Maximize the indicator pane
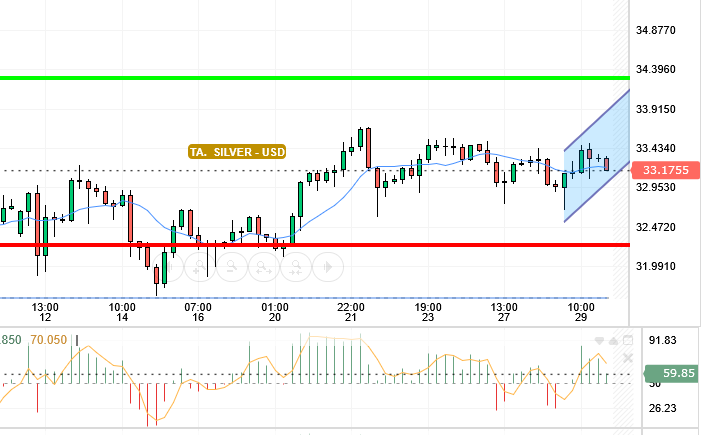The image size is (703, 435). click(628, 340)
